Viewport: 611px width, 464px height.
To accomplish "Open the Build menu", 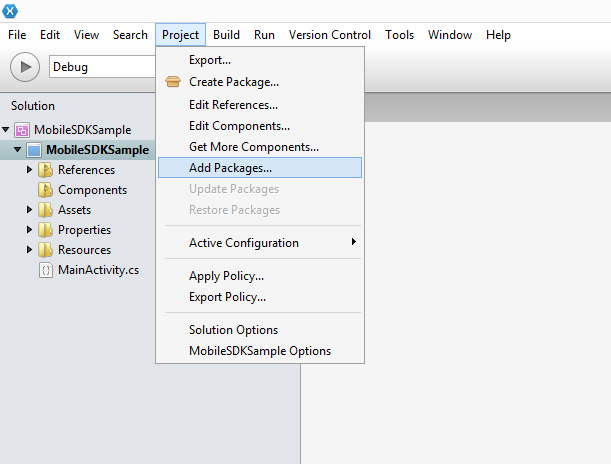I will [x=226, y=35].
